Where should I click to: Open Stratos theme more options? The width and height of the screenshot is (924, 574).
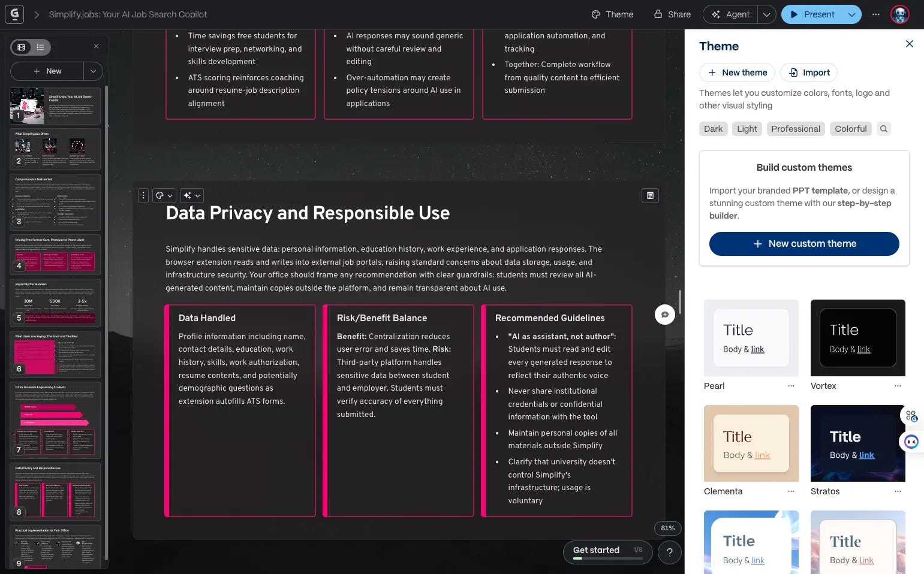pyautogui.click(x=898, y=491)
